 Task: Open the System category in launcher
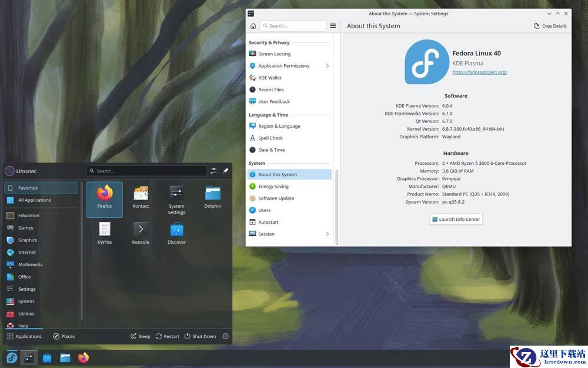tap(41, 301)
